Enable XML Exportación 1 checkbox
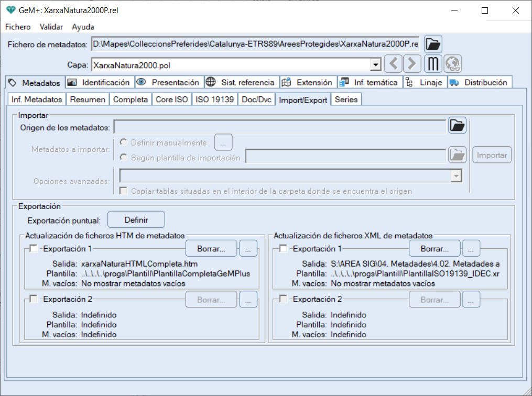 284,249
